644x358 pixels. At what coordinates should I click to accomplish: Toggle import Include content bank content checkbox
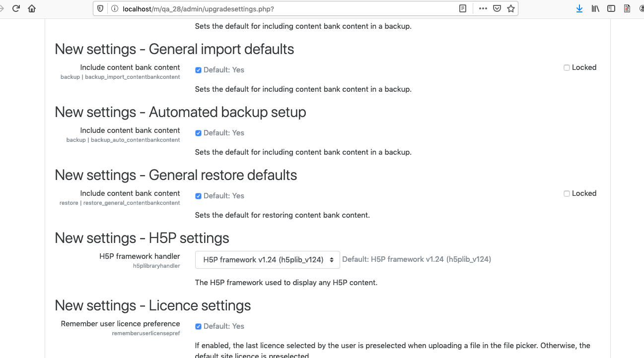click(198, 70)
